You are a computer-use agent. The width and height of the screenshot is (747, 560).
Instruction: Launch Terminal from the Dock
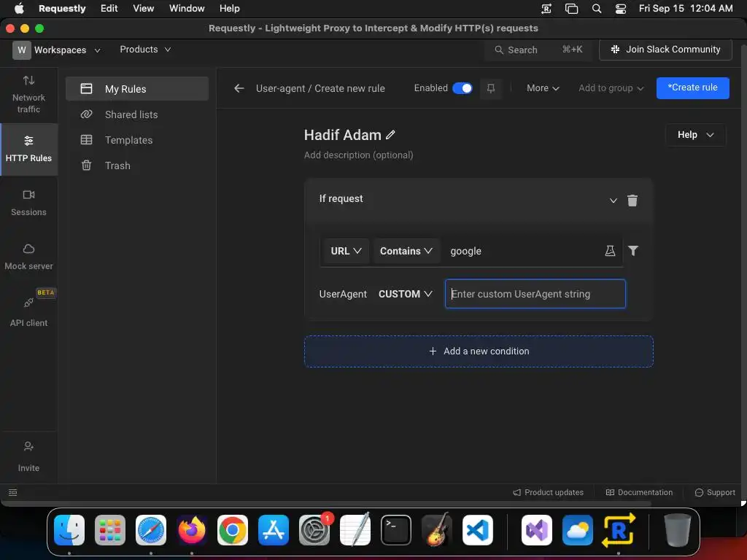396,530
